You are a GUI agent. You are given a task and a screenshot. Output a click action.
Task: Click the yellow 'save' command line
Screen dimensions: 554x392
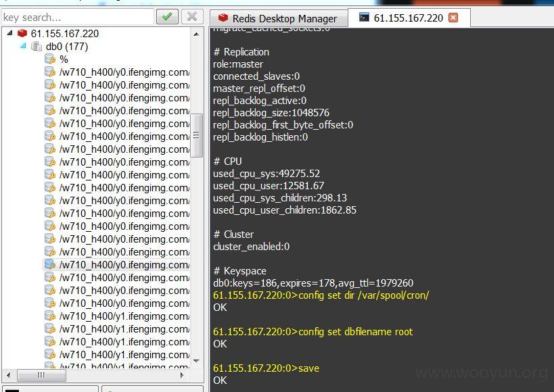[266, 368]
